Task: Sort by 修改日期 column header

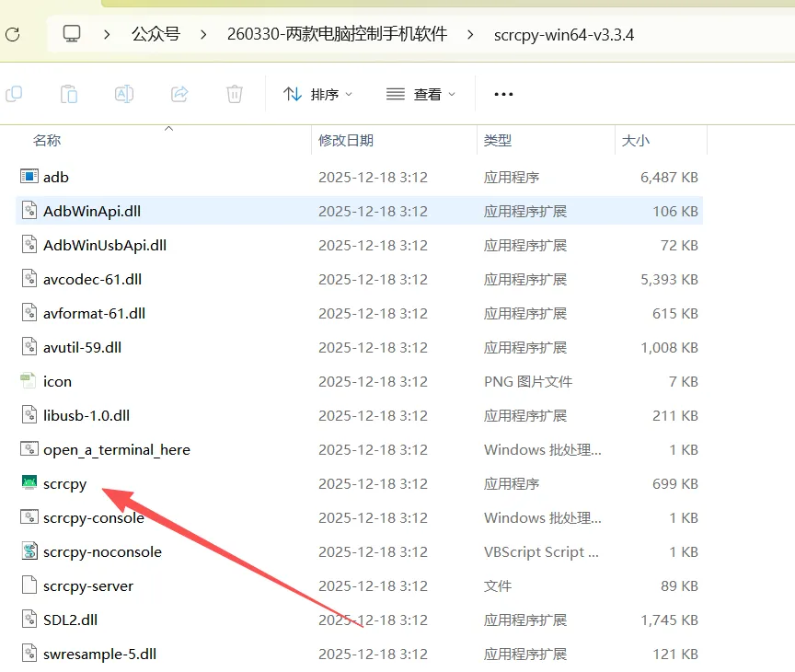Action: point(346,140)
